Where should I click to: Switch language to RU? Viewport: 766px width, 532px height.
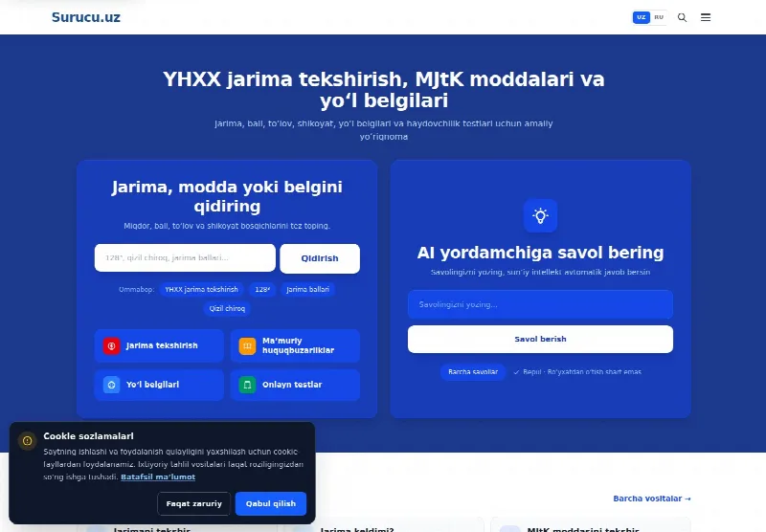tap(659, 17)
